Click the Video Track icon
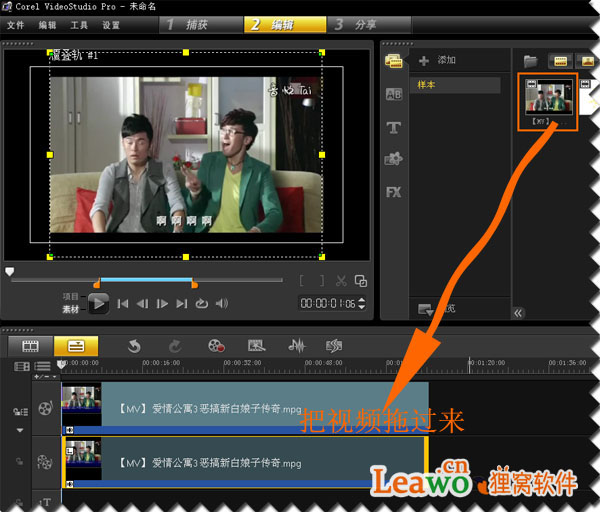Image resolution: width=600 pixels, height=512 pixels. tap(45, 408)
